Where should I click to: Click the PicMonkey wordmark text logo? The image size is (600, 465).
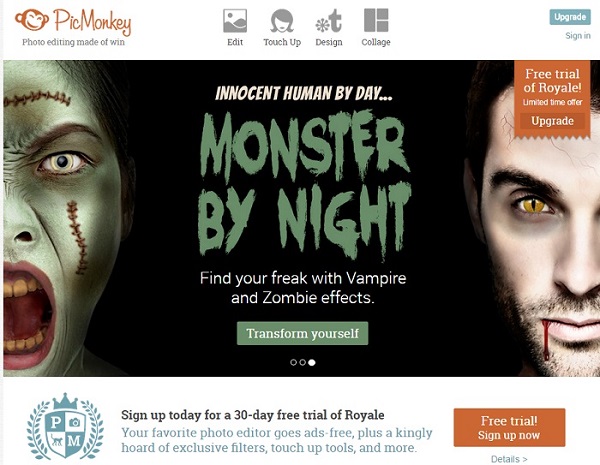tap(92, 21)
